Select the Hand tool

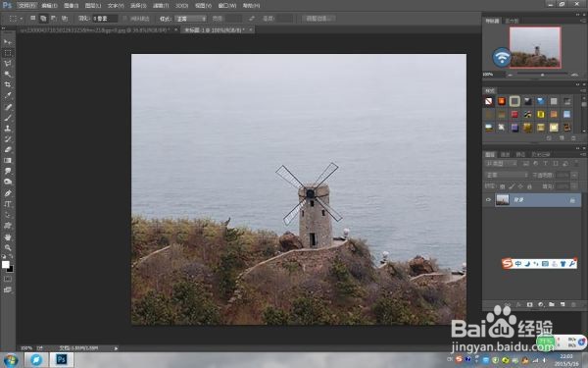[x=8, y=237]
